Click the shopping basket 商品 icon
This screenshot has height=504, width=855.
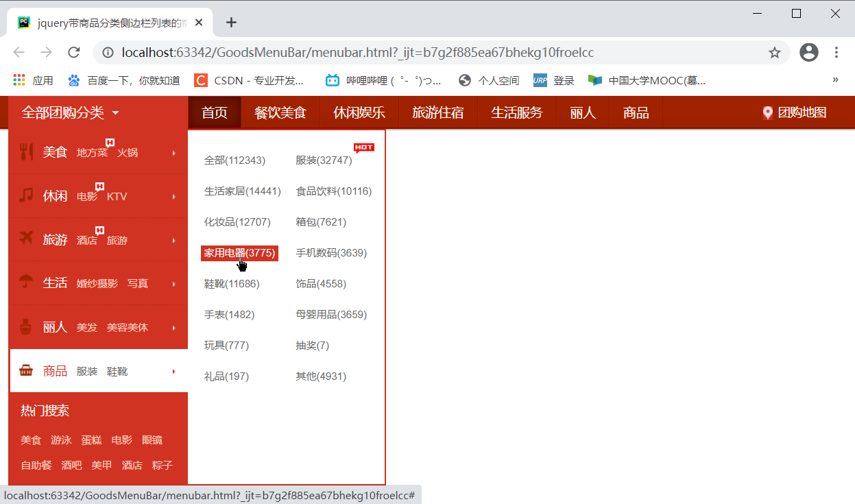(26, 371)
